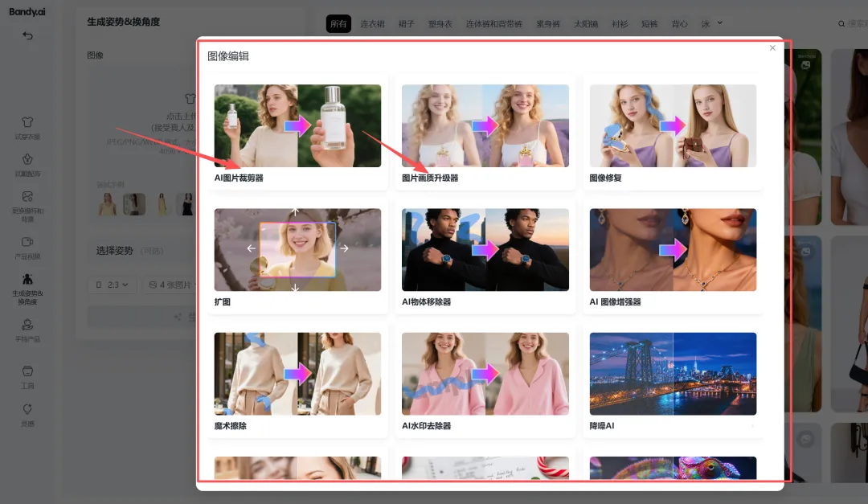
Task: Select the 短裤 category tab
Action: point(649,24)
